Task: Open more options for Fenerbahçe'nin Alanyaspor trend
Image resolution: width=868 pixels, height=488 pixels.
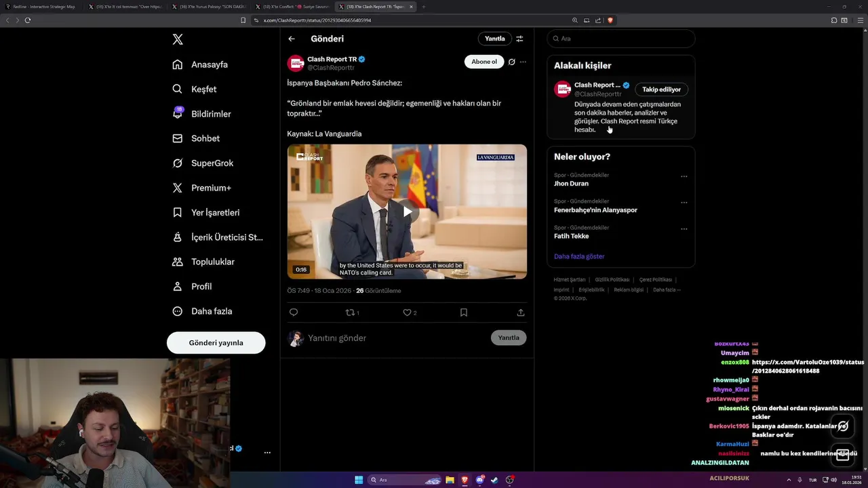Action: (684, 203)
